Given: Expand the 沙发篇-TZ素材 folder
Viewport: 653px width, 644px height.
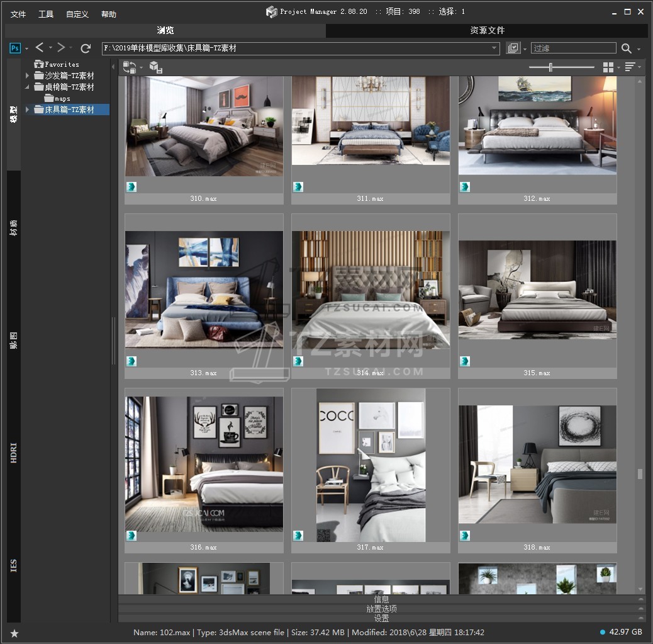Looking at the screenshot, I should 27,76.
